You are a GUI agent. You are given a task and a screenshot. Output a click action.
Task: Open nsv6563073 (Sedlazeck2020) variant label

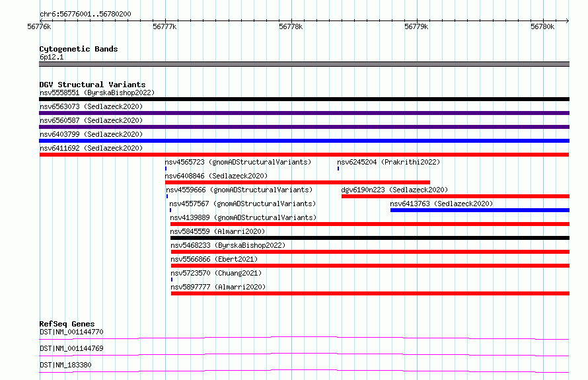coord(91,106)
